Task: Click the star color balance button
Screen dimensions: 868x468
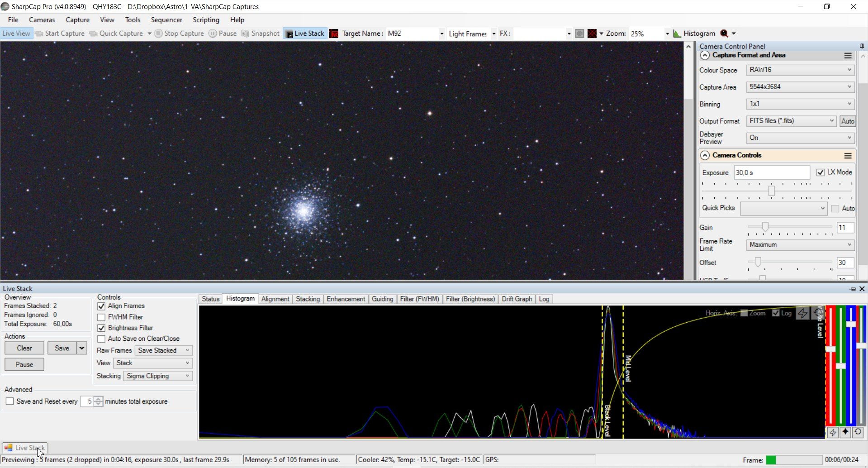Action: coord(845,432)
